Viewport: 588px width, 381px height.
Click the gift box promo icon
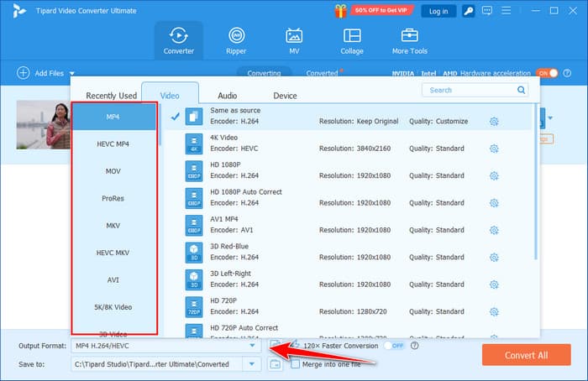[x=340, y=11]
